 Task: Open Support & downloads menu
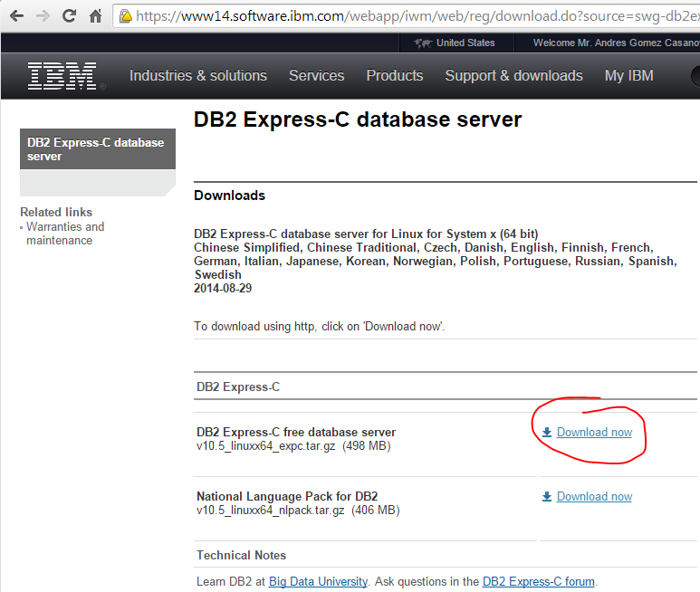click(x=513, y=76)
